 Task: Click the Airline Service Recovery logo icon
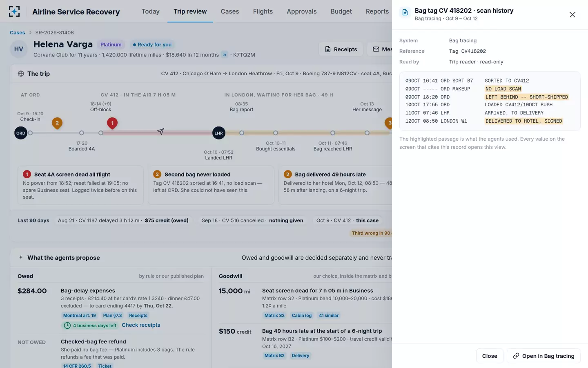[x=14, y=11]
